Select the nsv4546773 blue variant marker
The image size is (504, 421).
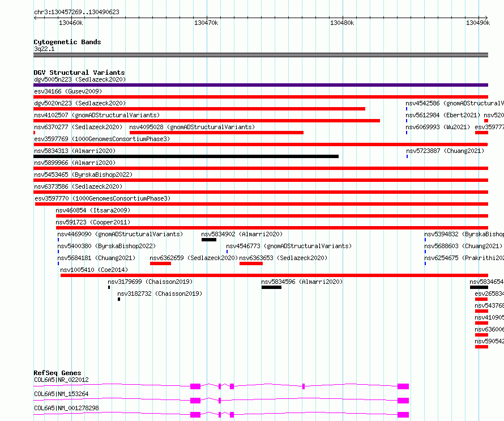(227, 252)
